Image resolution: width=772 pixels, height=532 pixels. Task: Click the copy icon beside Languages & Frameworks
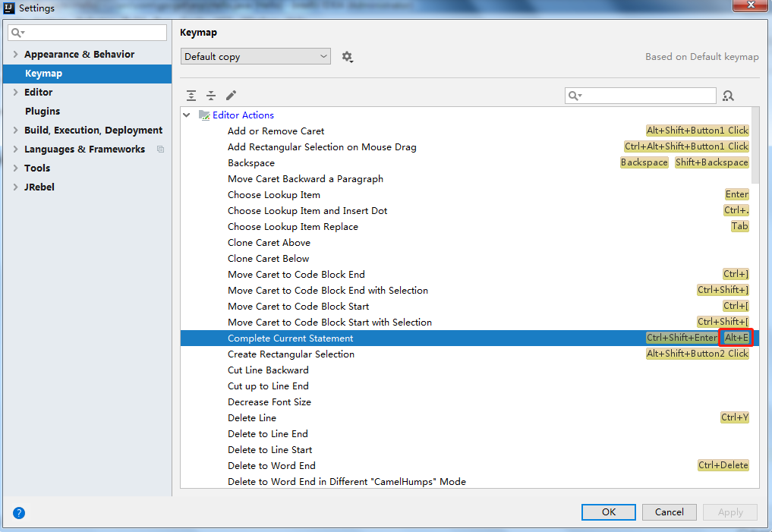click(x=160, y=149)
